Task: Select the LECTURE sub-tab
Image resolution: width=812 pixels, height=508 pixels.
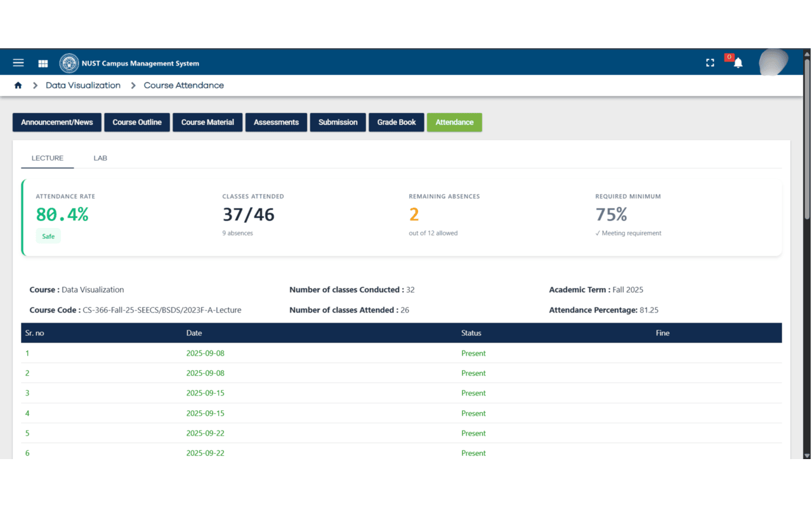Action: click(x=48, y=158)
